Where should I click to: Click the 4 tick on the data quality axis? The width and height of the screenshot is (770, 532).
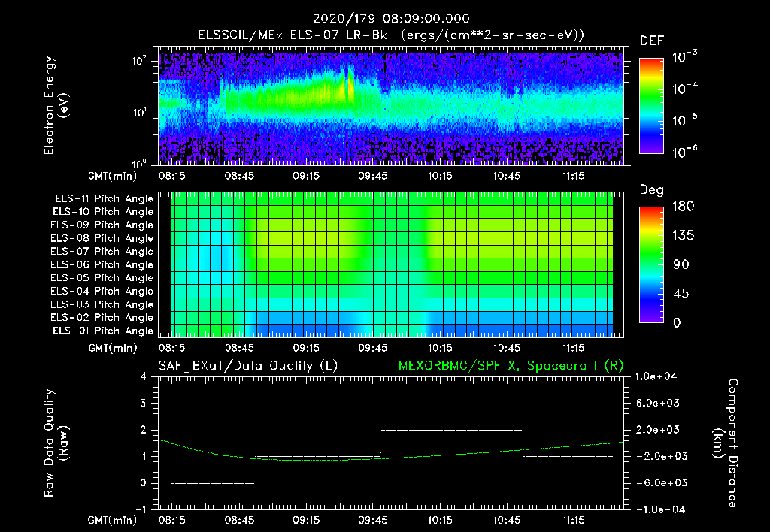pyautogui.click(x=144, y=377)
